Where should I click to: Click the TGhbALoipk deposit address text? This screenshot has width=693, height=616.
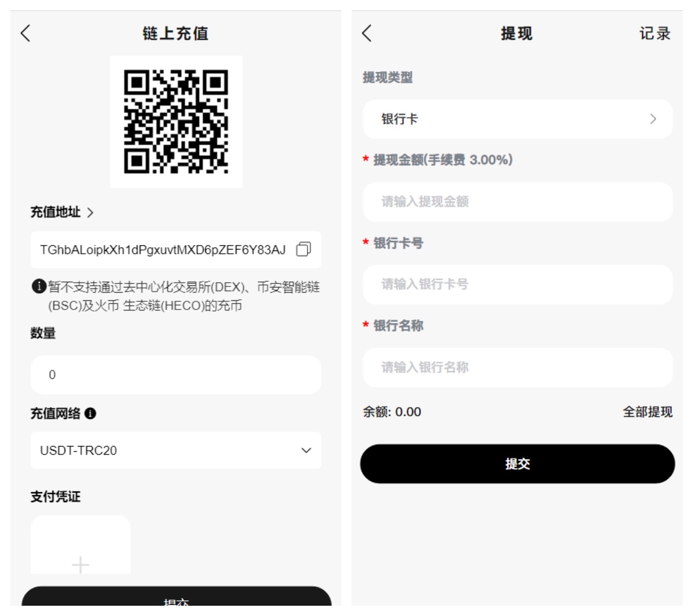163,250
